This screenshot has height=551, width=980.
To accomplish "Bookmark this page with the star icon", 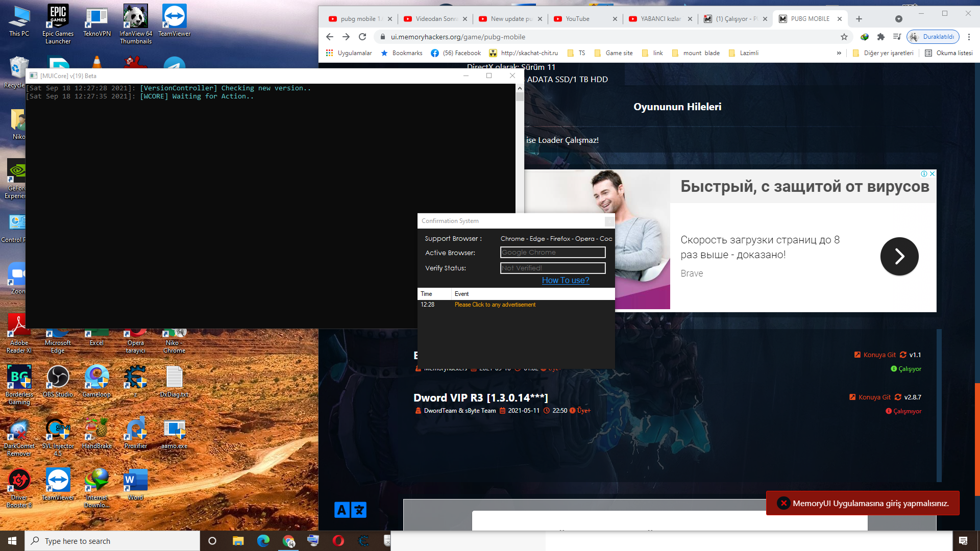I will click(x=844, y=37).
